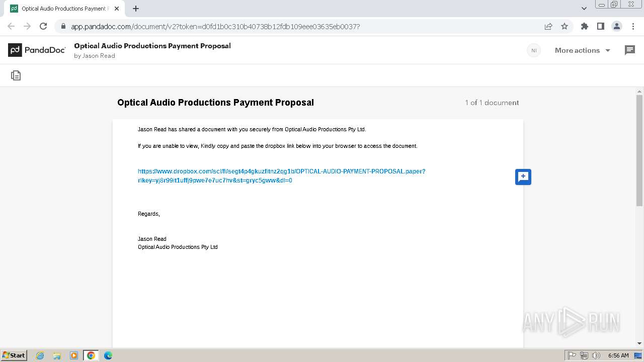
Task: Open media player from taskbar
Action: [x=74, y=355]
